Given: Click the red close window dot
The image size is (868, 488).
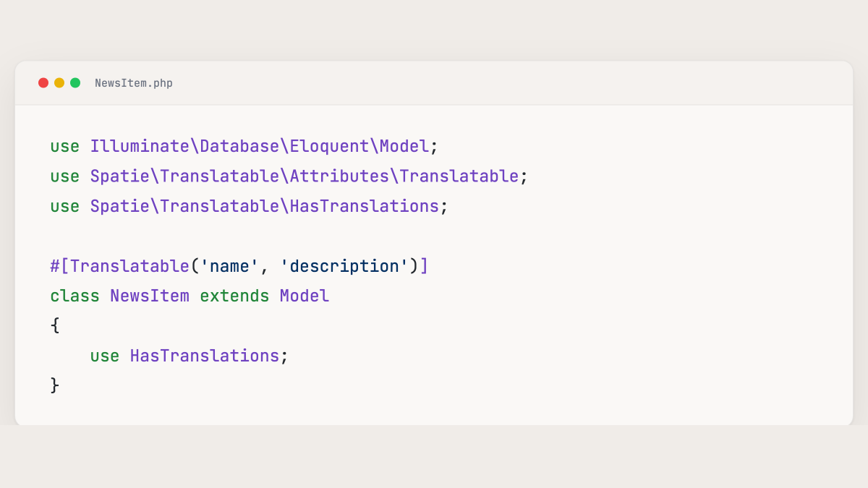Looking at the screenshot, I should point(43,83).
